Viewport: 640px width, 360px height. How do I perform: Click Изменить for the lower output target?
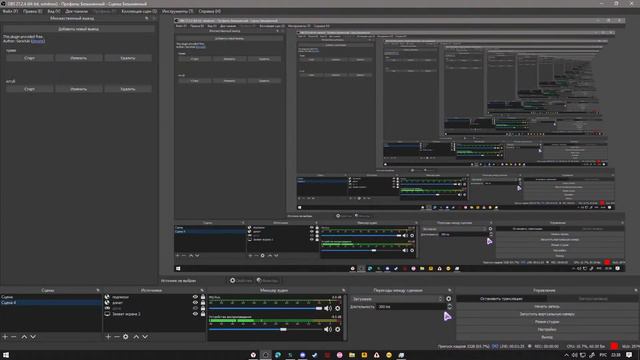point(78,89)
